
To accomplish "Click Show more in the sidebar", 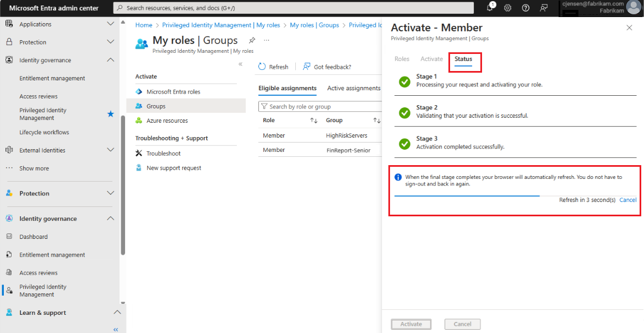I will click(x=34, y=168).
